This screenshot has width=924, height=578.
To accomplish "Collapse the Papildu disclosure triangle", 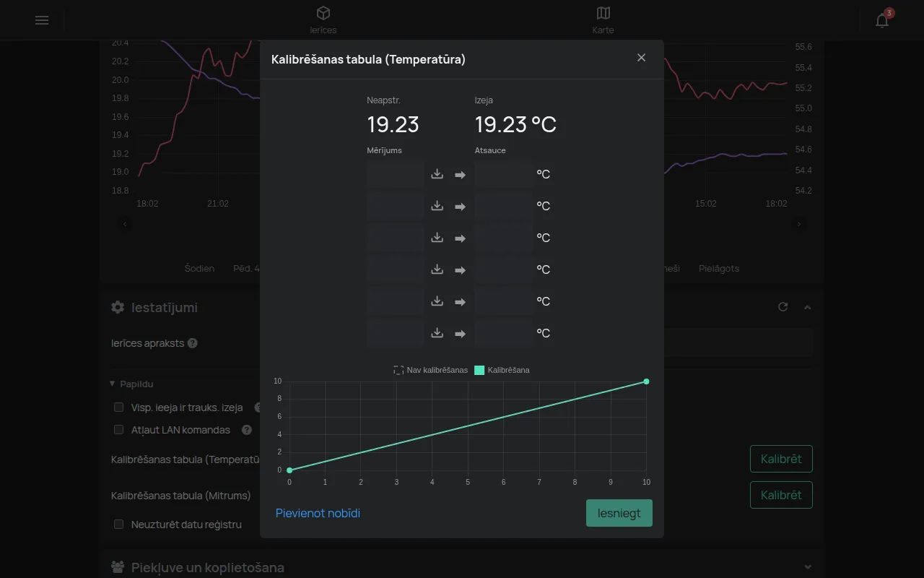I will 113,384.
